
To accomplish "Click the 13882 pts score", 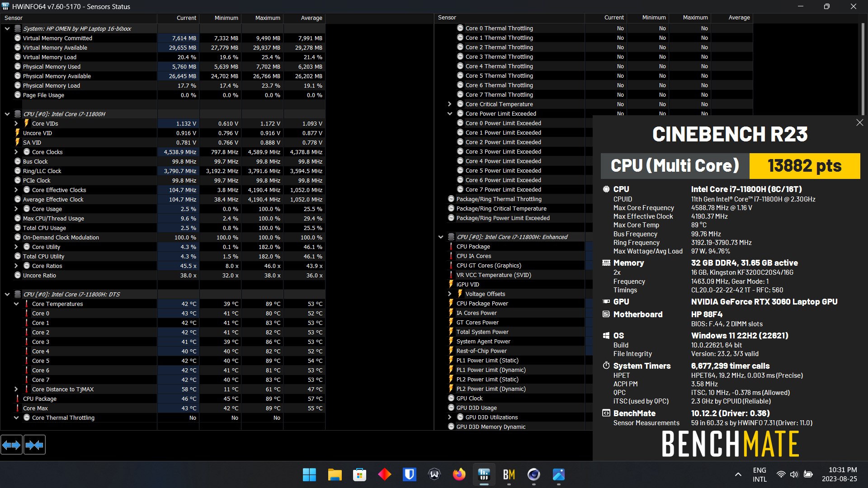I will click(804, 166).
